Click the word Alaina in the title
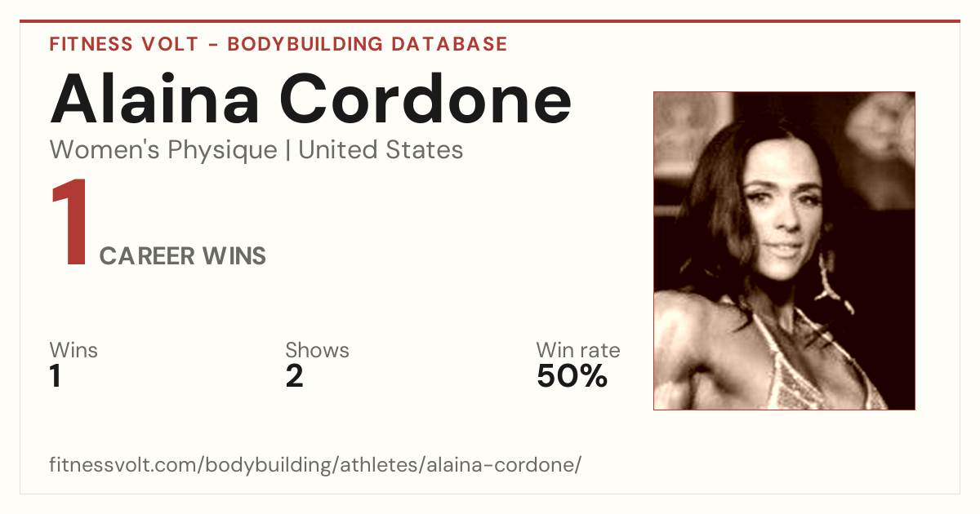Image resolution: width=980 pixels, height=514 pixels. click(x=155, y=100)
